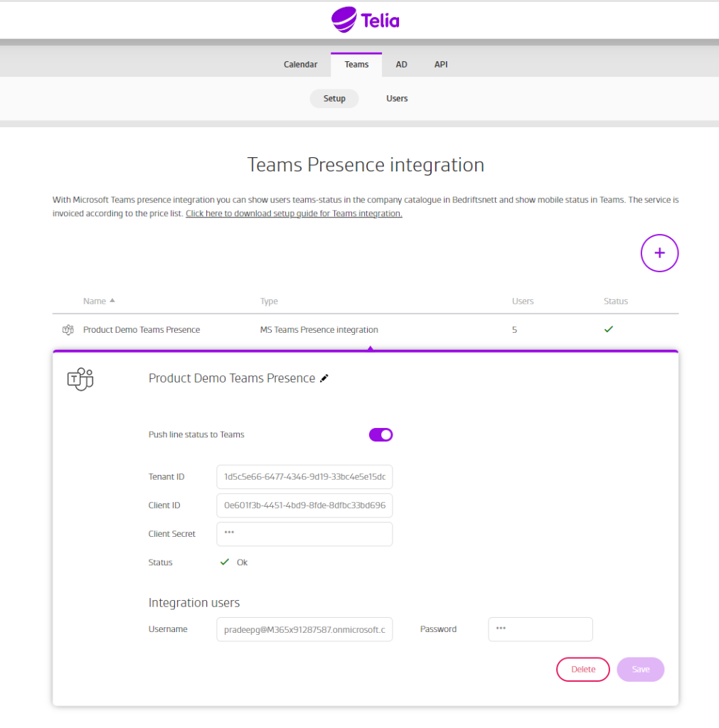Open the Setup sub-tab
Screen dimensions: 719x728
point(334,98)
